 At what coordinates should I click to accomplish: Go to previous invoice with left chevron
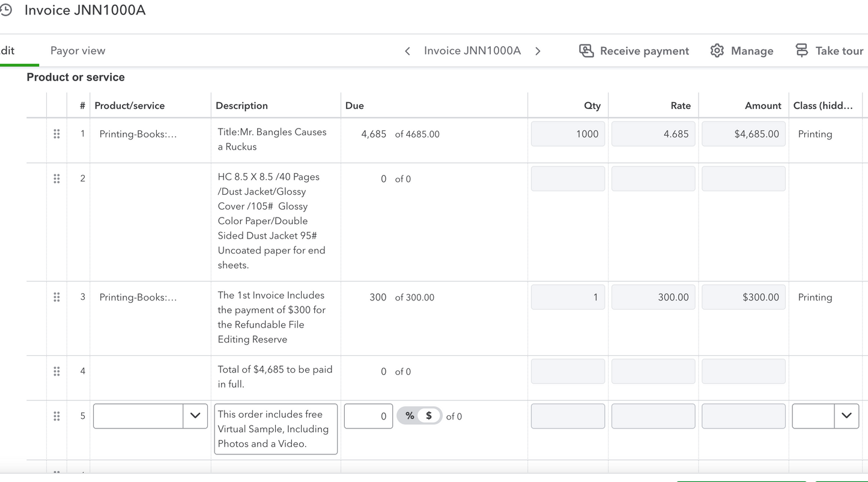(407, 51)
